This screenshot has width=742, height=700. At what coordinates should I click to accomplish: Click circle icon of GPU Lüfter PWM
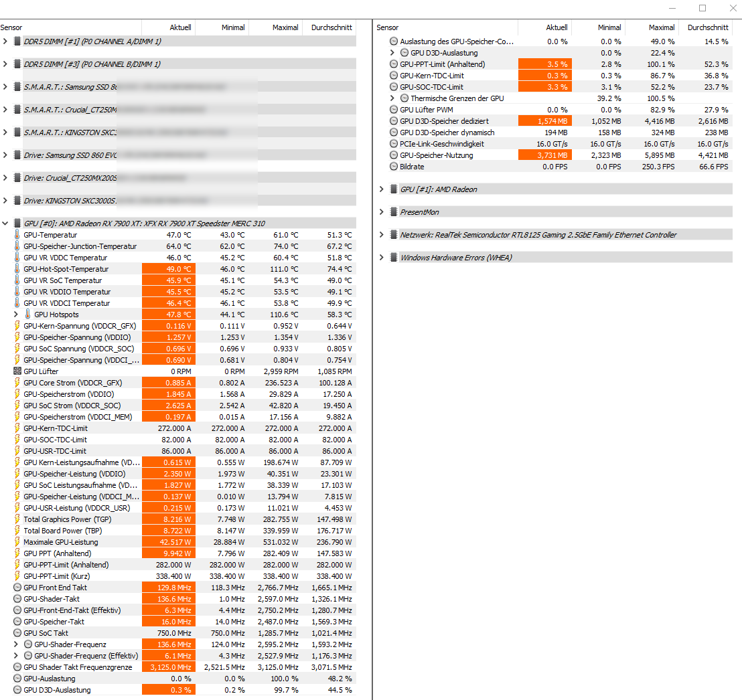[x=394, y=110]
